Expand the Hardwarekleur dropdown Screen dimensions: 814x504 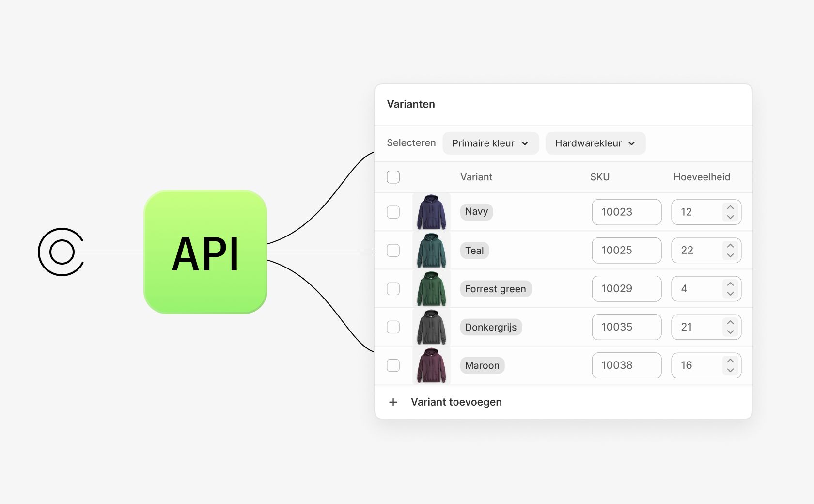[595, 143]
